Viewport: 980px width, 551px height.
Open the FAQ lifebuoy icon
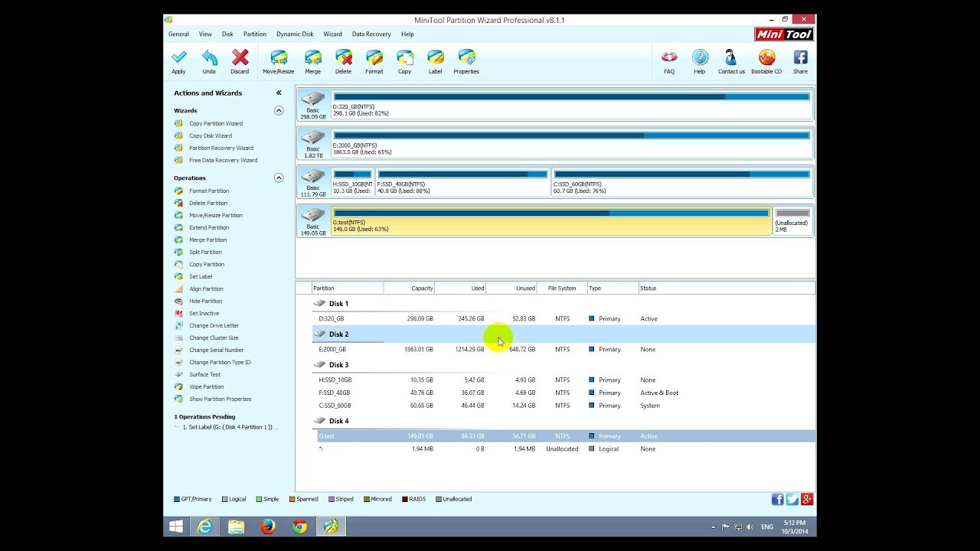click(x=669, y=57)
